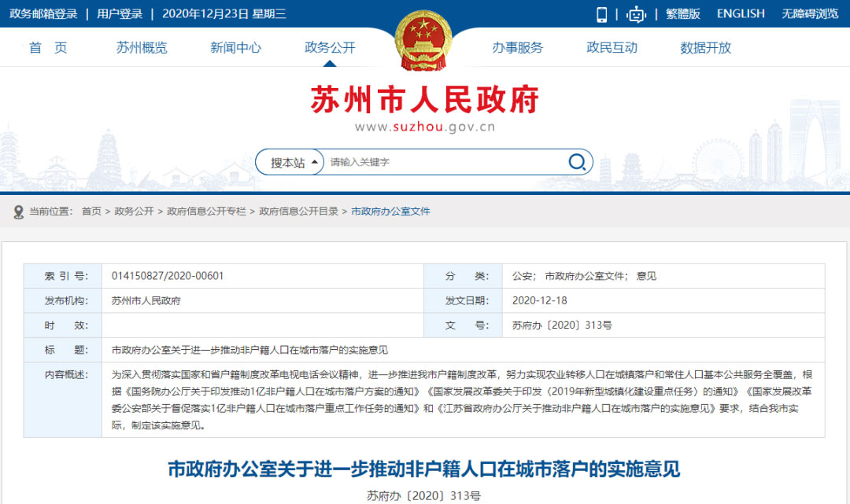Click the 标题 row document title text
The width and height of the screenshot is (850, 504).
249,350
